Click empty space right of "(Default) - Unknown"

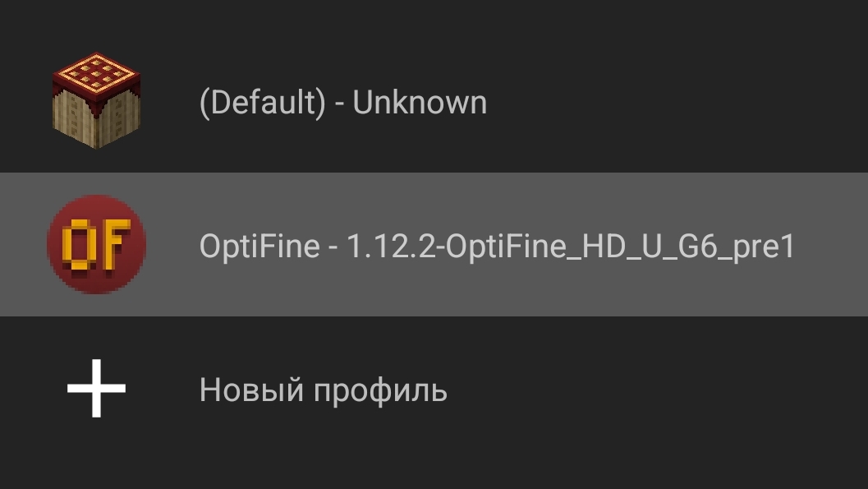[673, 103]
